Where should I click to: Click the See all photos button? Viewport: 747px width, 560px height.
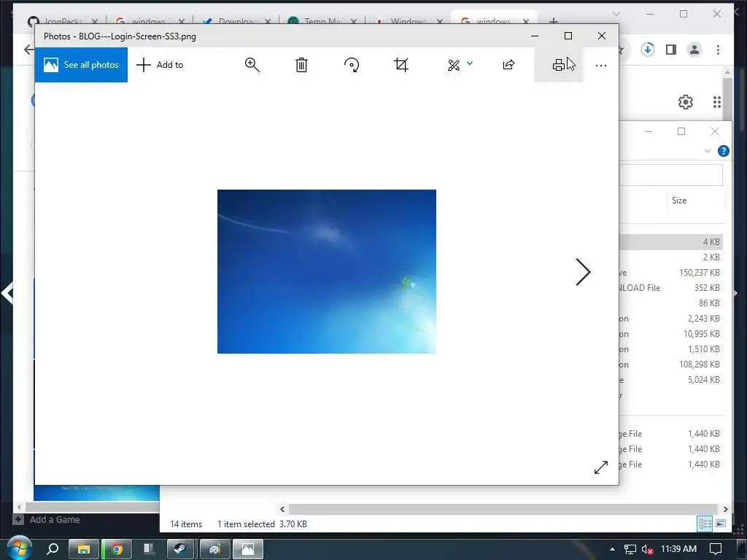(81, 65)
